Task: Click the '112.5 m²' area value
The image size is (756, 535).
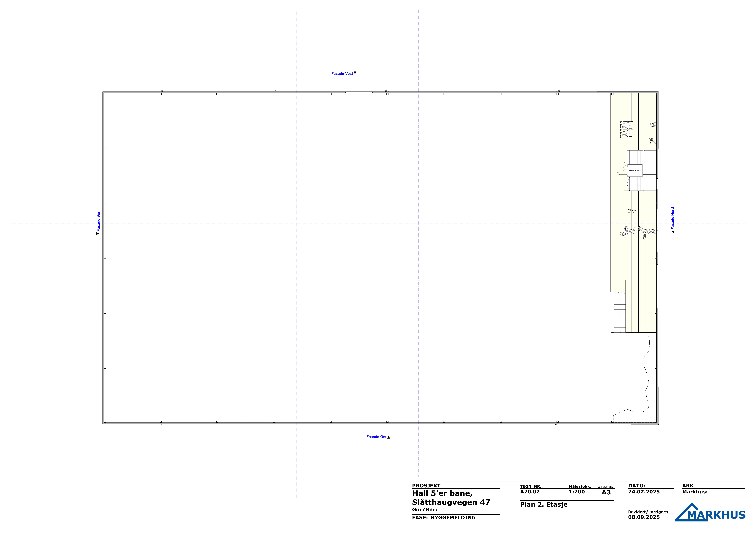Action: point(632,213)
